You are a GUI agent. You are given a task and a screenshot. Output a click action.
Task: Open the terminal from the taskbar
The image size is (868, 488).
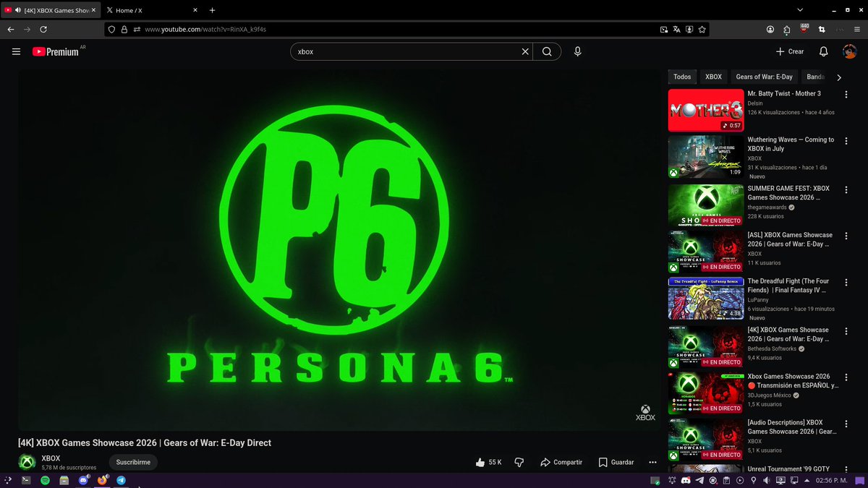[26, 480]
